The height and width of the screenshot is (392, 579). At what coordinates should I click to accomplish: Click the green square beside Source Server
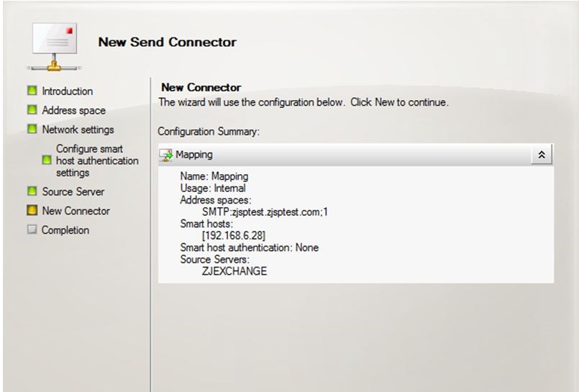(32, 191)
